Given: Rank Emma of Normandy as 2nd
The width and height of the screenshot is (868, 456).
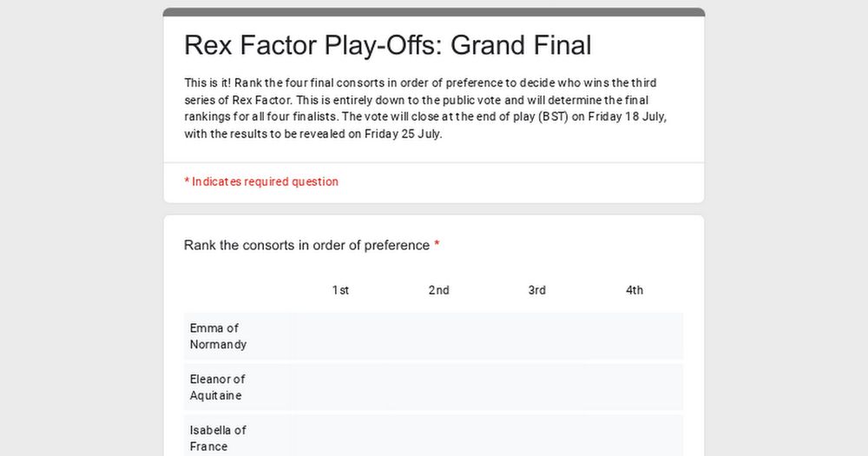Looking at the screenshot, I should (x=438, y=336).
